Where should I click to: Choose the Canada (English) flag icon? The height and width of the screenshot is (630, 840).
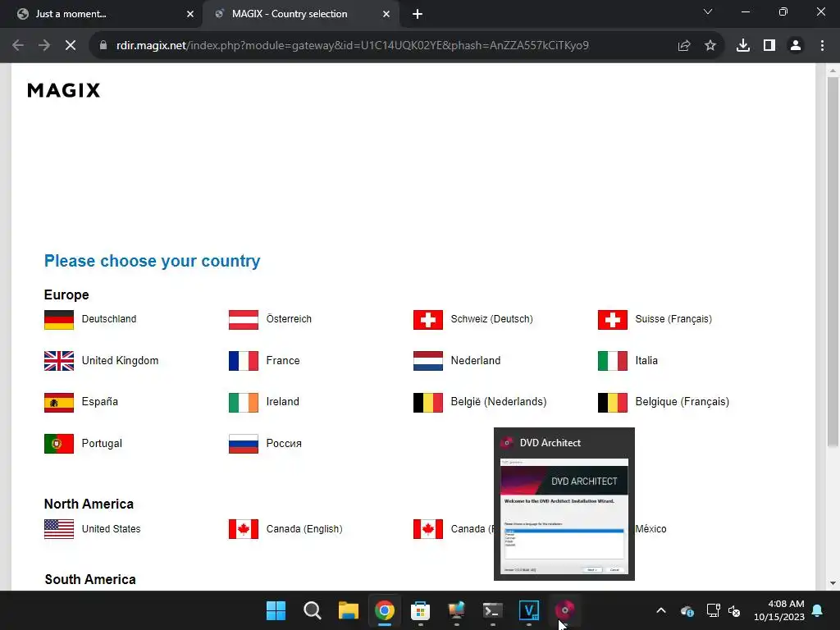tap(243, 529)
